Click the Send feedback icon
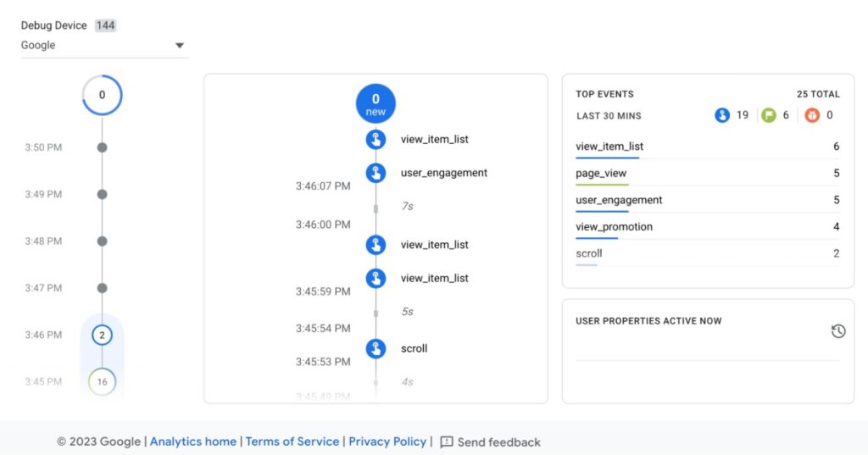Image resolution: width=868 pixels, height=455 pixels. pyautogui.click(x=447, y=442)
